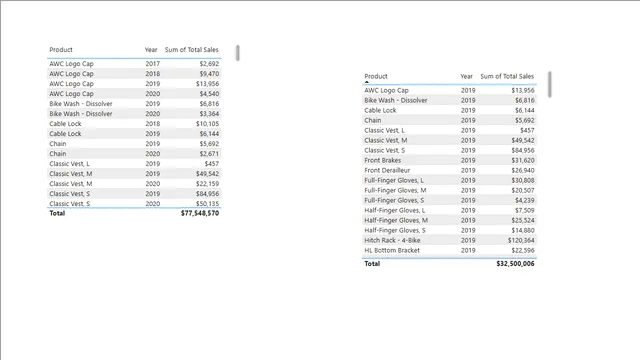Click the $25,524 sales value
The width and height of the screenshot is (640, 360).
click(x=523, y=220)
